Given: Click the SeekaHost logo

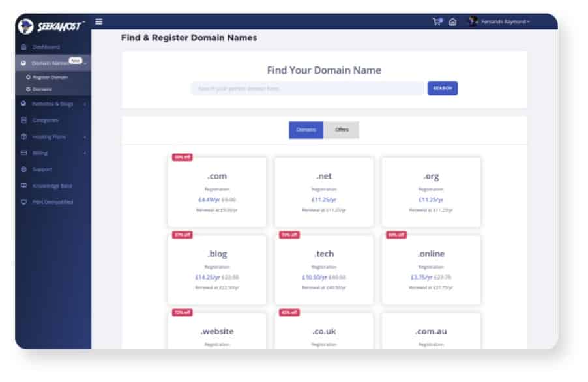Looking at the screenshot, I should [x=51, y=26].
